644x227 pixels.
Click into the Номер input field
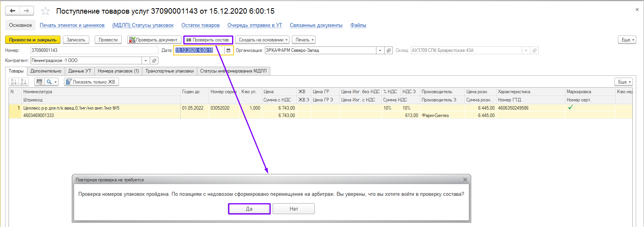tap(94, 50)
